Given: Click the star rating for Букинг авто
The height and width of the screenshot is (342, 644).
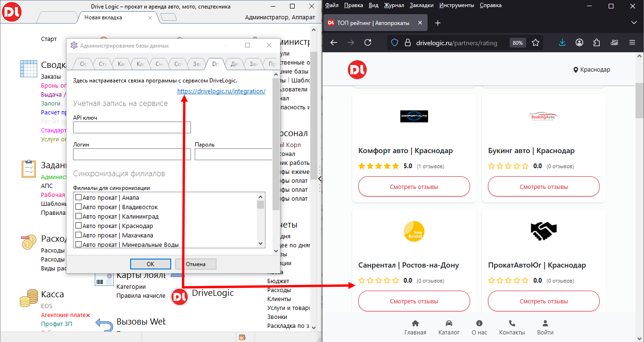Looking at the screenshot, I should [508, 166].
